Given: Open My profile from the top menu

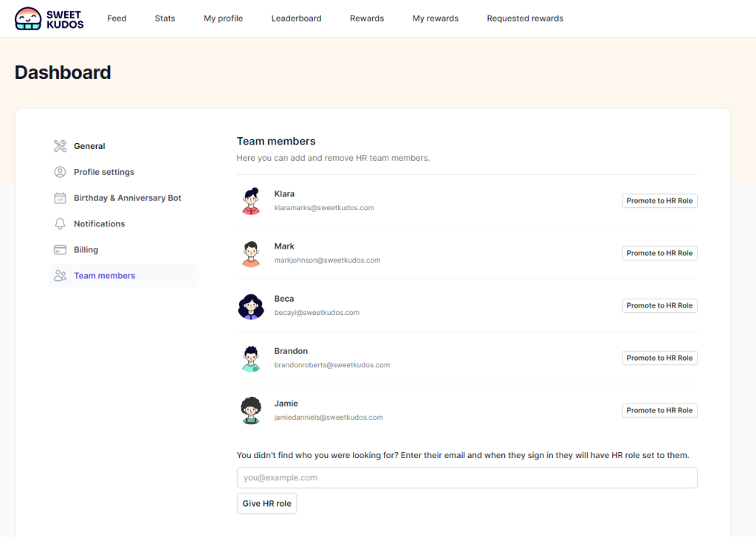Looking at the screenshot, I should point(223,18).
